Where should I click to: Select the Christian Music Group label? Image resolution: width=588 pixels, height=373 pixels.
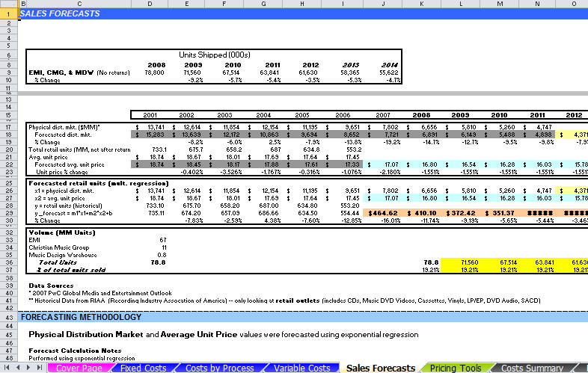[x=59, y=247]
